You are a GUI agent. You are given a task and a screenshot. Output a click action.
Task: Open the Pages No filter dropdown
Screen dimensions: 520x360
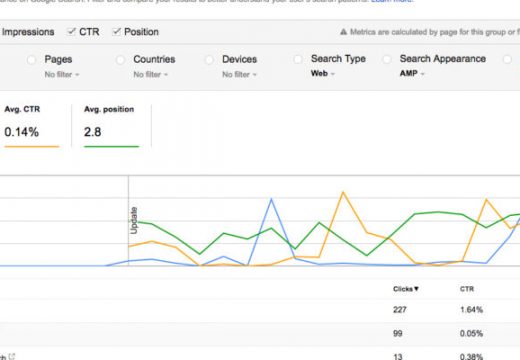coord(62,74)
